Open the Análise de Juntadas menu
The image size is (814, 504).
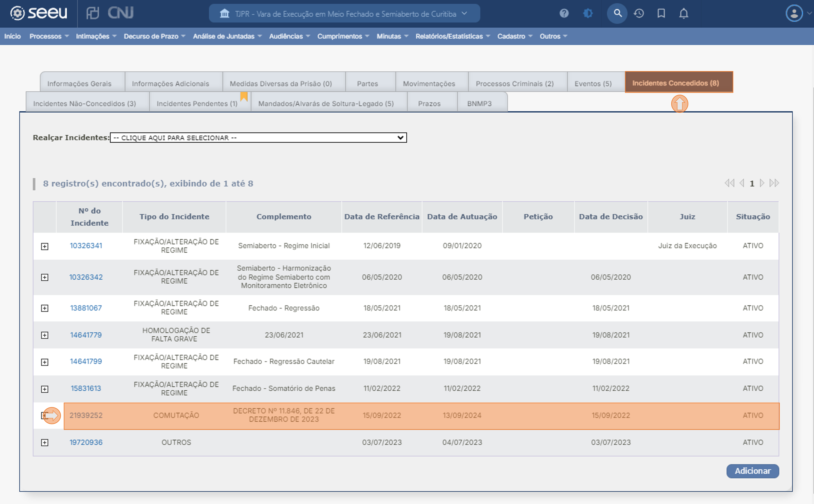[x=227, y=36]
